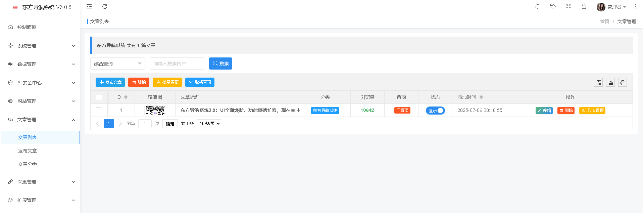
Task: Print the table with the printer icon
Action: tap(623, 82)
